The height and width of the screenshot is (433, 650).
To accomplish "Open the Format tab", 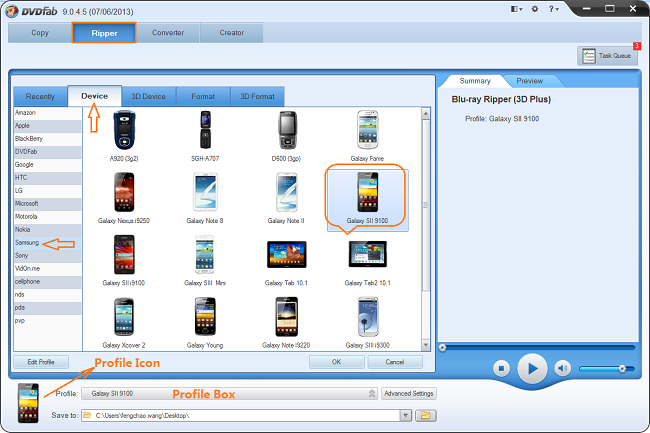I will (x=203, y=97).
